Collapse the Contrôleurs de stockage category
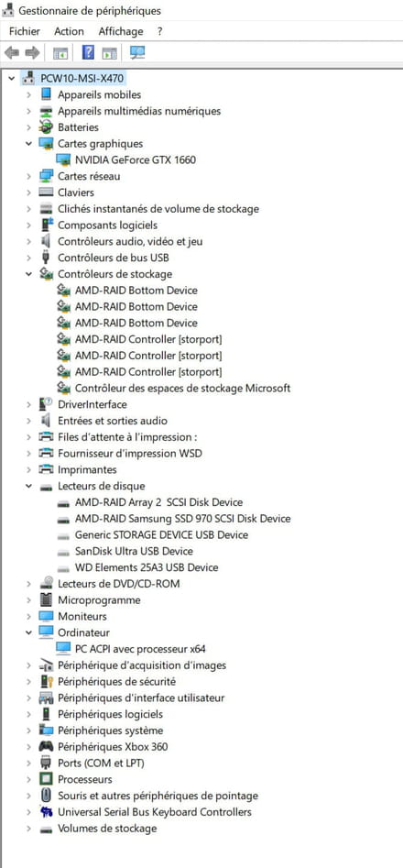 [x=28, y=274]
